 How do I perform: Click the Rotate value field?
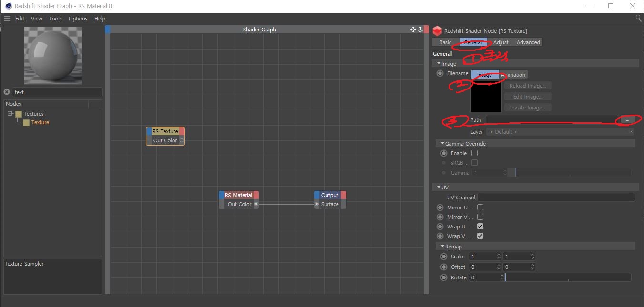coord(485,277)
